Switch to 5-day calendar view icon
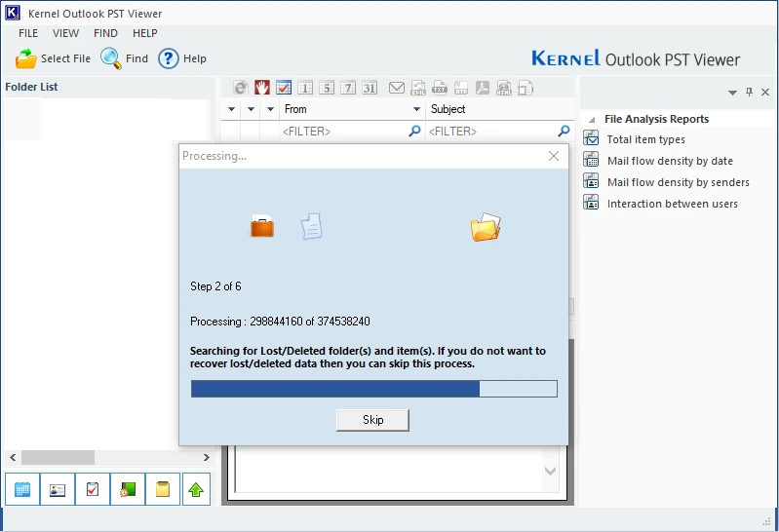Viewport: 779px width, 532px height. tap(327, 88)
